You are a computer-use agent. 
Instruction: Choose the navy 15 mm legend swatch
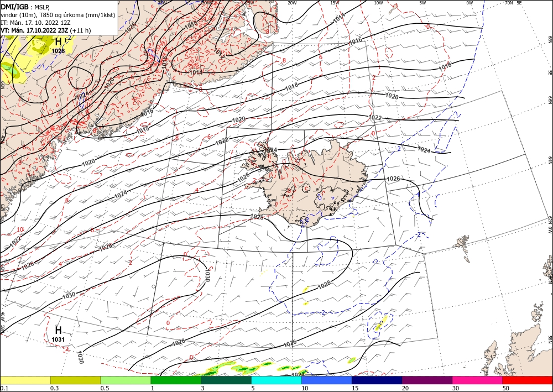pos(377,380)
